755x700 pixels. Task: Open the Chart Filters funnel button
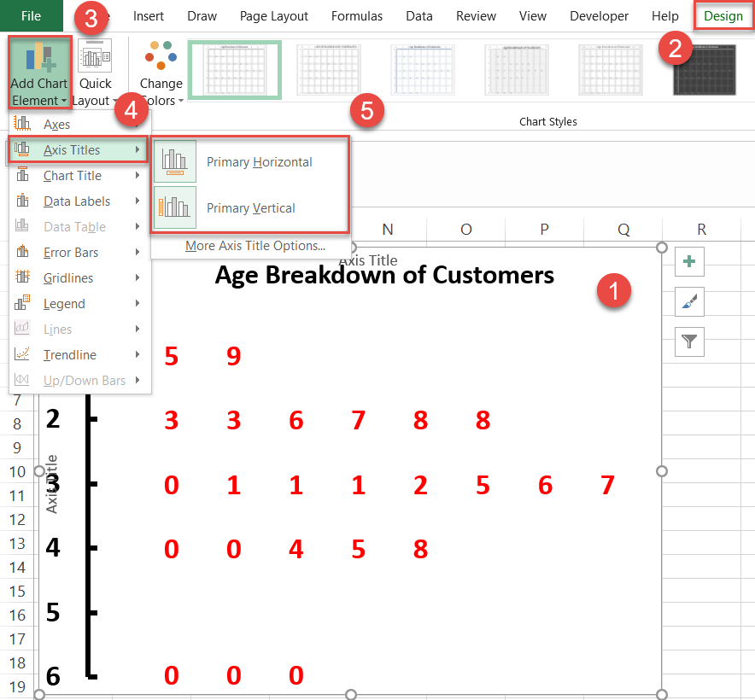(x=689, y=342)
